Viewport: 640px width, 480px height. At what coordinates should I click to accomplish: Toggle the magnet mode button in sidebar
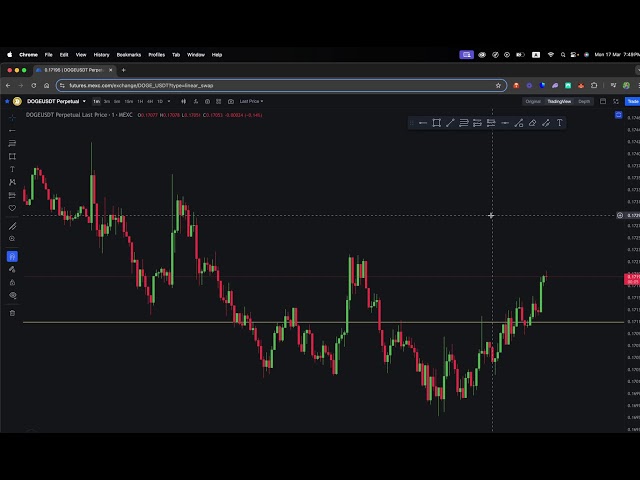point(13,257)
